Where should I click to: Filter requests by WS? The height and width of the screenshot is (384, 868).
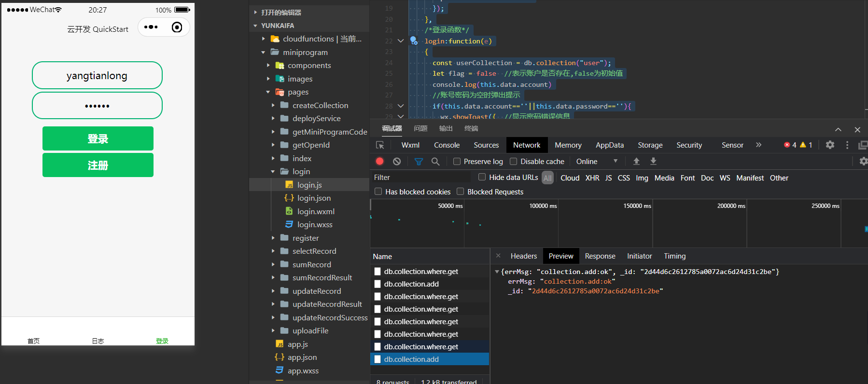[x=725, y=178]
